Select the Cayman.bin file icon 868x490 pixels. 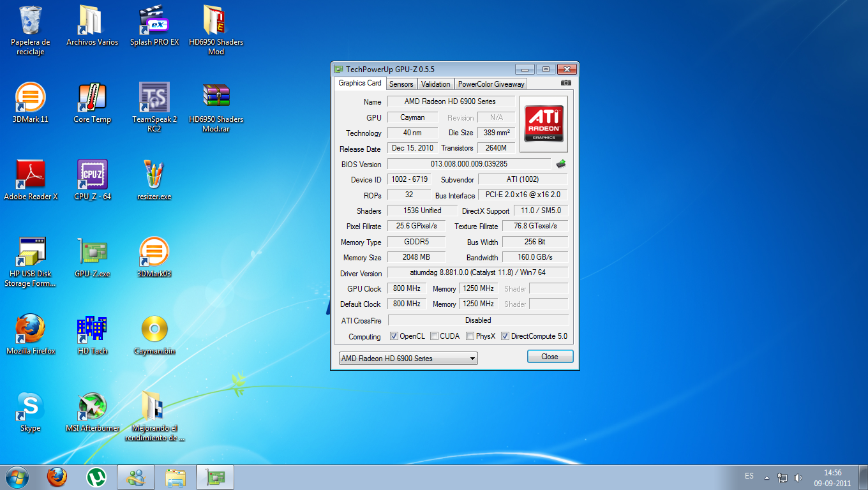click(154, 334)
